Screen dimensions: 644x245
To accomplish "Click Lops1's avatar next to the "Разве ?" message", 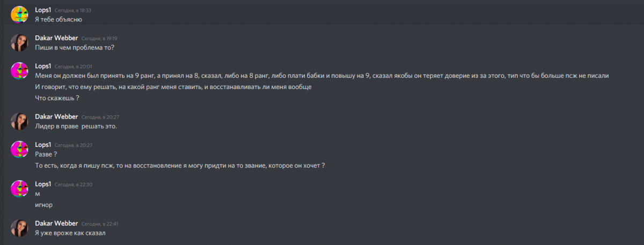I will coord(19,150).
